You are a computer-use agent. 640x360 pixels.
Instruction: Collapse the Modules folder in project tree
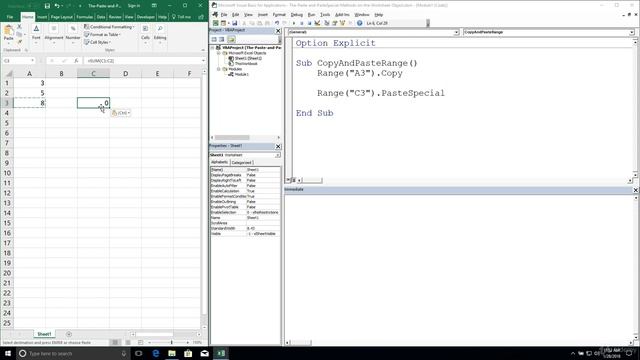pyautogui.click(x=219, y=69)
